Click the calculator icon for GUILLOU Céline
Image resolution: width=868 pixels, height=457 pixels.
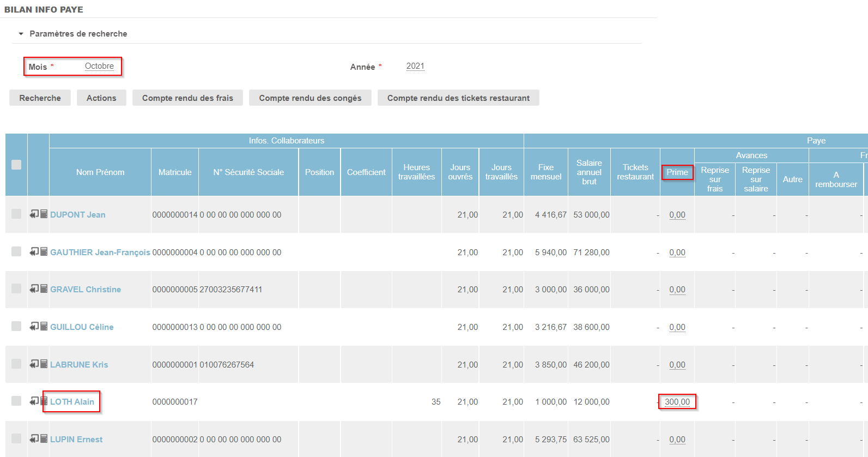[x=44, y=326]
